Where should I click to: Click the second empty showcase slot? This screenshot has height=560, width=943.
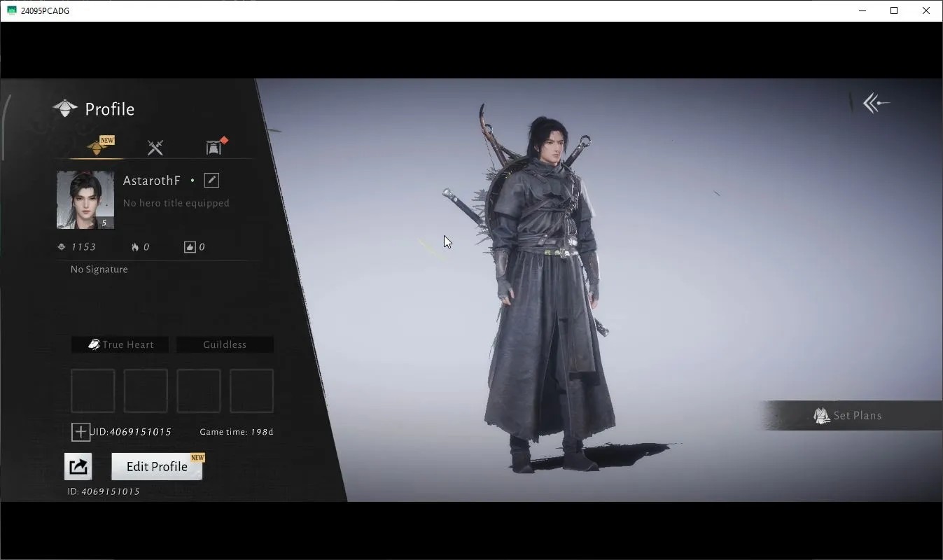click(x=146, y=391)
